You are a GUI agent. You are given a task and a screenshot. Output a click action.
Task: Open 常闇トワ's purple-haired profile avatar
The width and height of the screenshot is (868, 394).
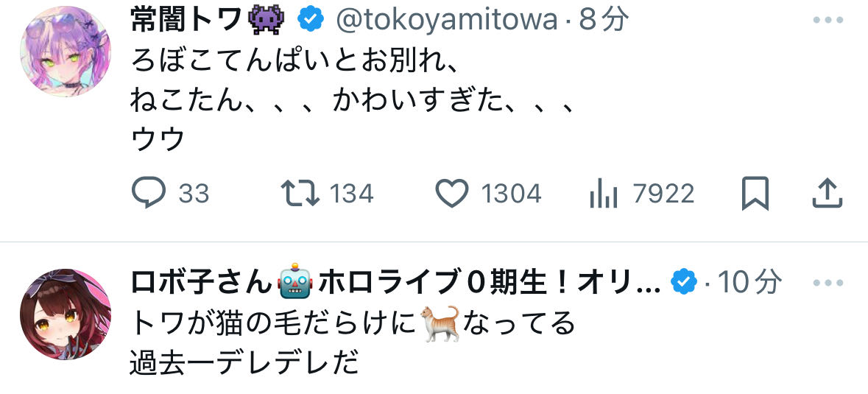(x=66, y=52)
